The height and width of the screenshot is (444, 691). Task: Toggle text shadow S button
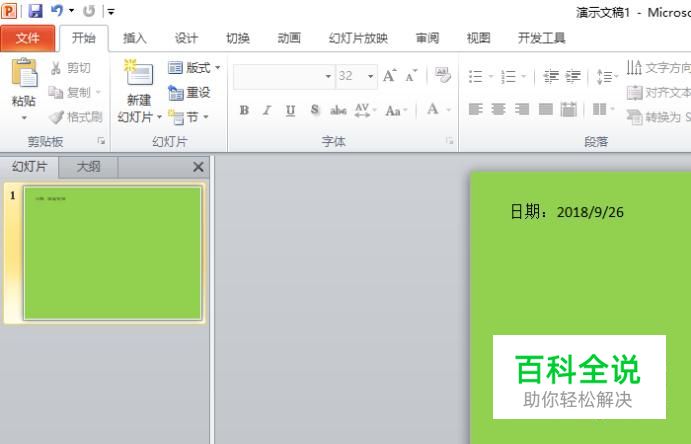314,110
